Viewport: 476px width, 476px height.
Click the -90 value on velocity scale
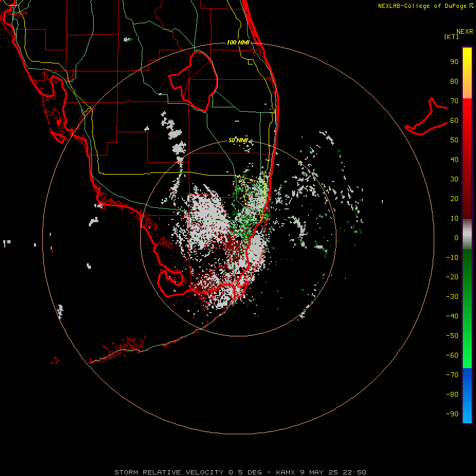(452, 414)
